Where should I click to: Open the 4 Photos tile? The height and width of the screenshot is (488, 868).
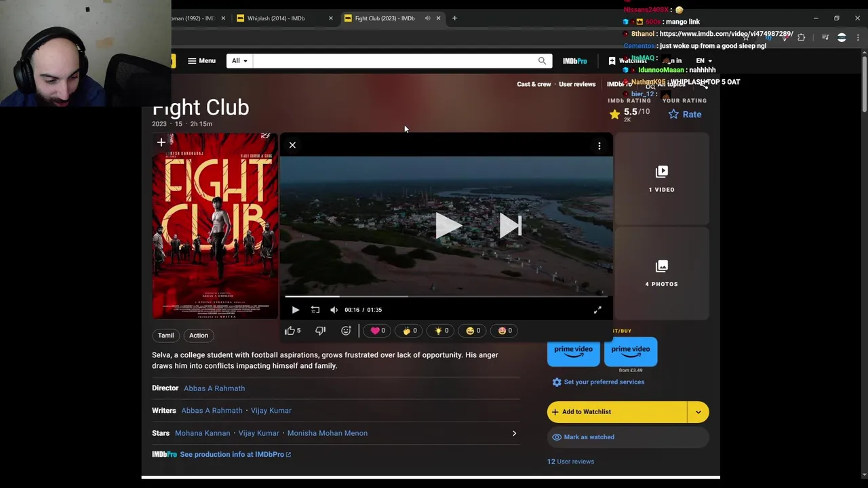(661, 274)
